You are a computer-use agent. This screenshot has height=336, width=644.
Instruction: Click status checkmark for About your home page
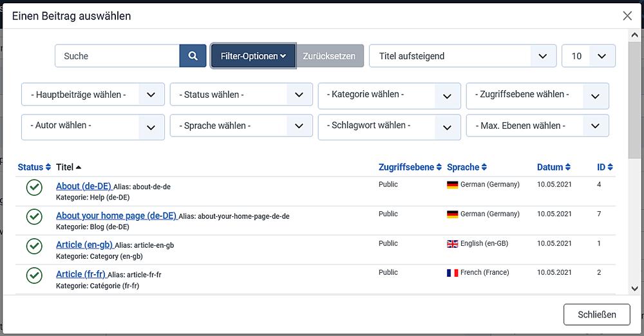click(x=34, y=217)
